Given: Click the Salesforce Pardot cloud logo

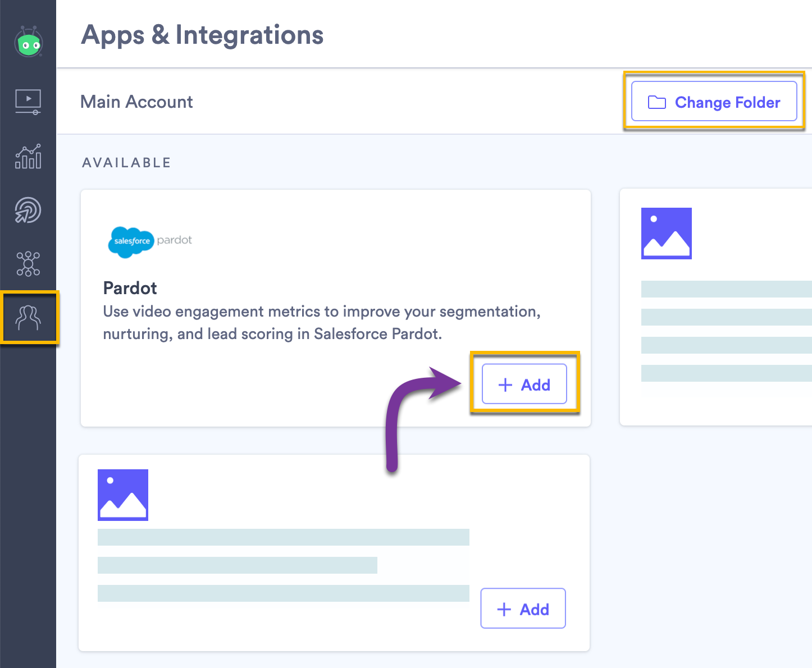Looking at the screenshot, I should click(130, 243).
